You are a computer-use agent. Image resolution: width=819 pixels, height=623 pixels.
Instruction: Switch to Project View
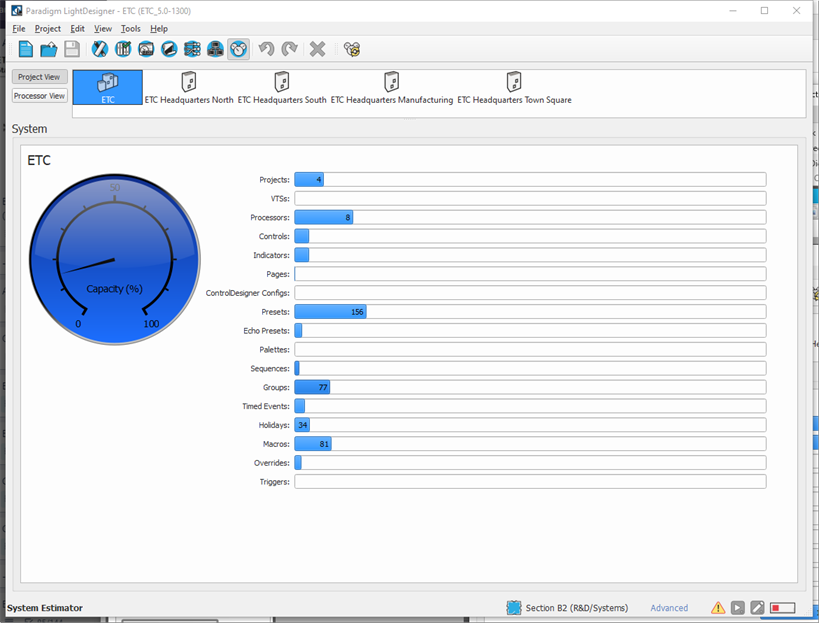(x=39, y=76)
